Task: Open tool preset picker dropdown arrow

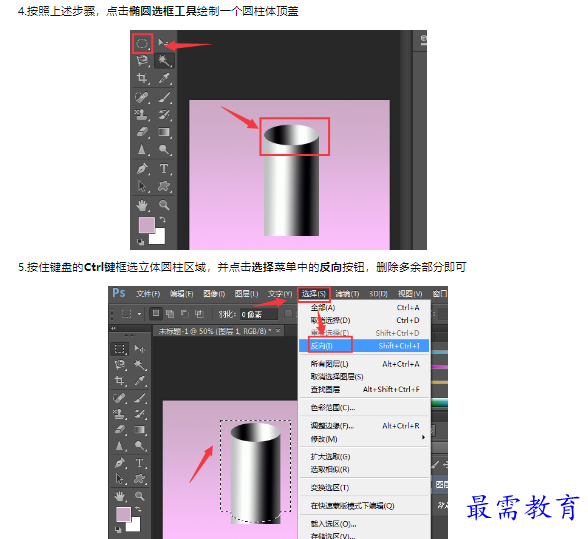Action: point(139,314)
